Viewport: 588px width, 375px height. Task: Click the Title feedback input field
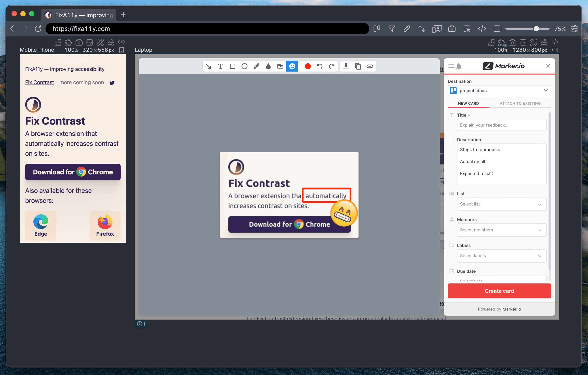tap(502, 125)
